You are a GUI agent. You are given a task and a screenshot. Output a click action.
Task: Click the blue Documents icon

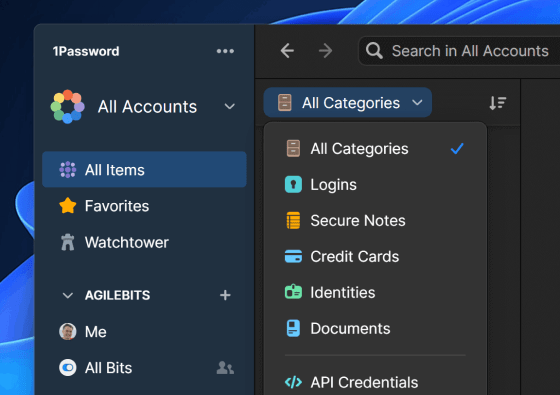click(x=293, y=329)
